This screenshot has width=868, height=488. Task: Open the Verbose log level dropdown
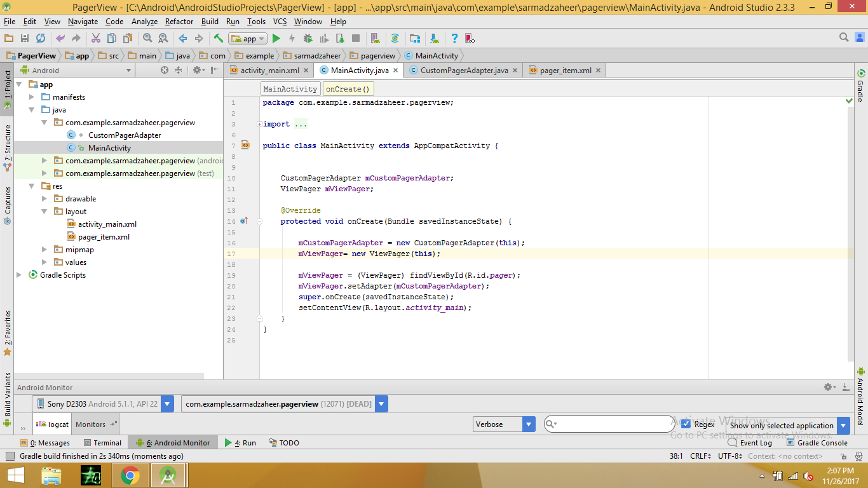click(x=505, y=424)
